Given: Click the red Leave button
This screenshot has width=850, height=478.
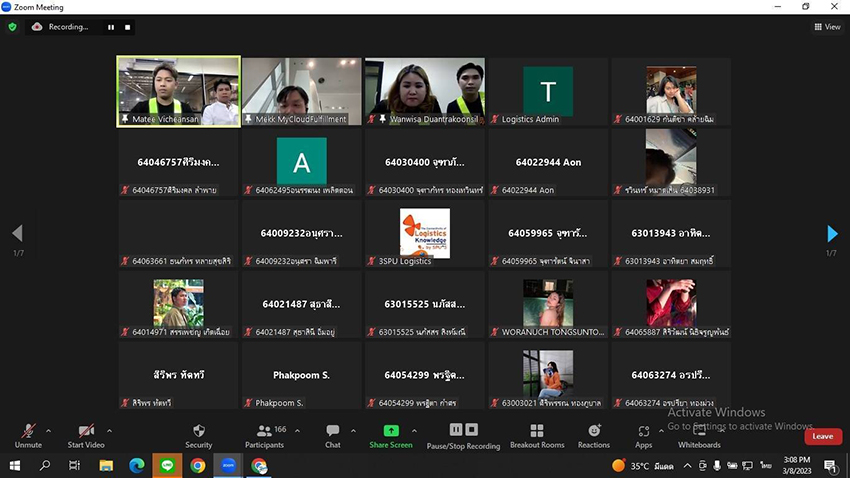Looking at the screenshot, I should (823, 436).
